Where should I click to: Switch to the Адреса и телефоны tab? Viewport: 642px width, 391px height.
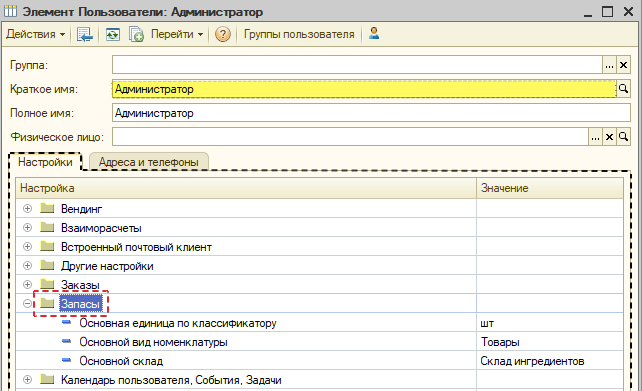tap(149, 162)
